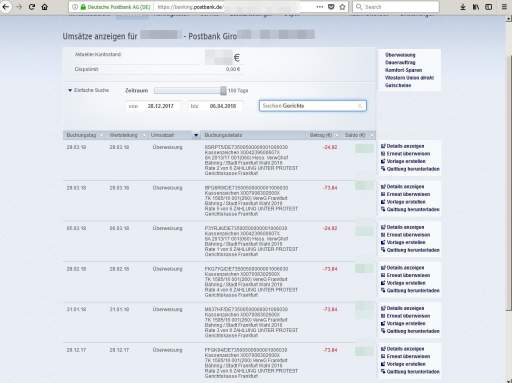Details anzeigen for 28.03.18 -73,84 transaction
Image resolution: width=512 pixels, height=383 pixels.
[402, 187]
